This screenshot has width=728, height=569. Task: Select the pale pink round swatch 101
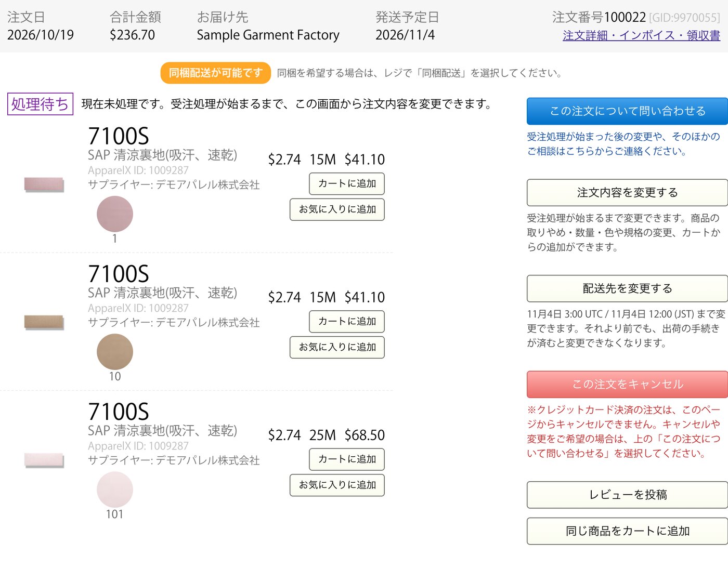click(x=115, y=489)
